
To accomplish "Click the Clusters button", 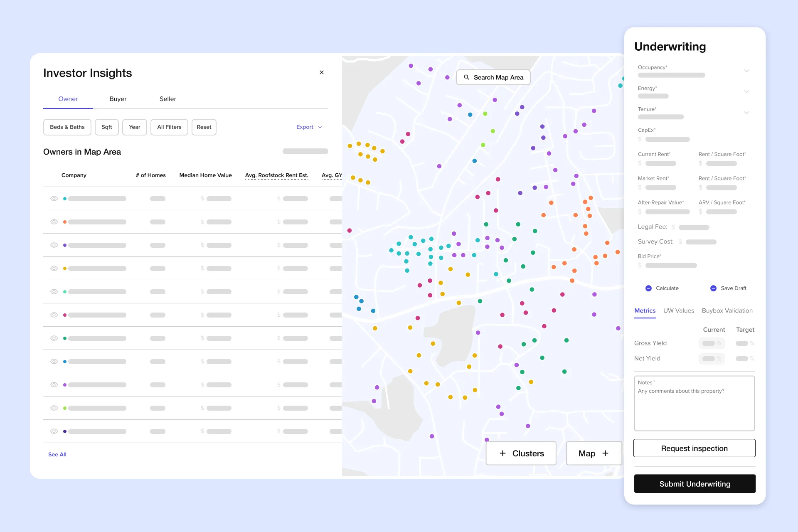I will tap(521, 453).
